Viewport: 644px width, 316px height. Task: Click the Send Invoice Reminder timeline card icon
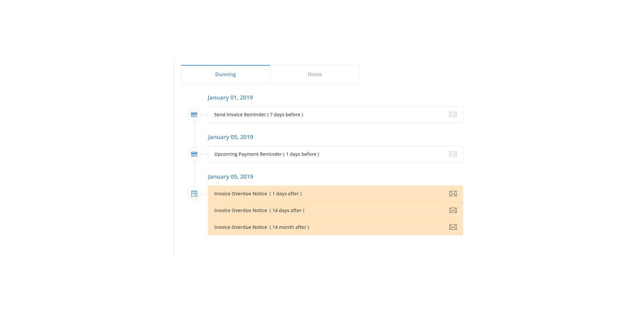(x=194, y=115)
